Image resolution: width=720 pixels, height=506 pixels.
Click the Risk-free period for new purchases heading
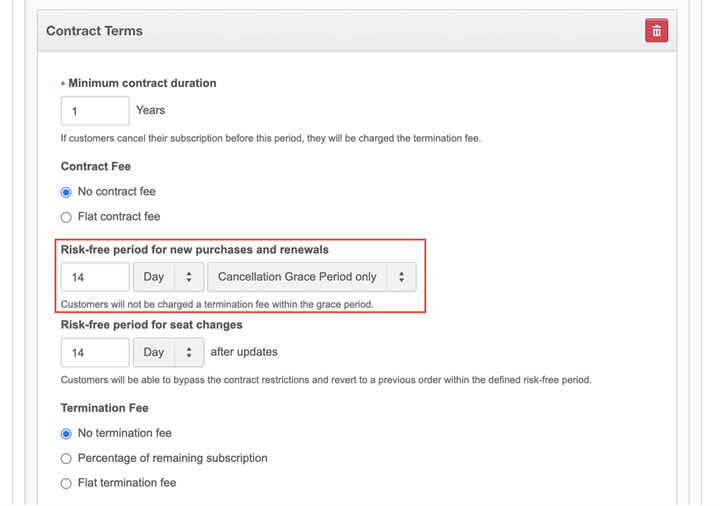195,250
